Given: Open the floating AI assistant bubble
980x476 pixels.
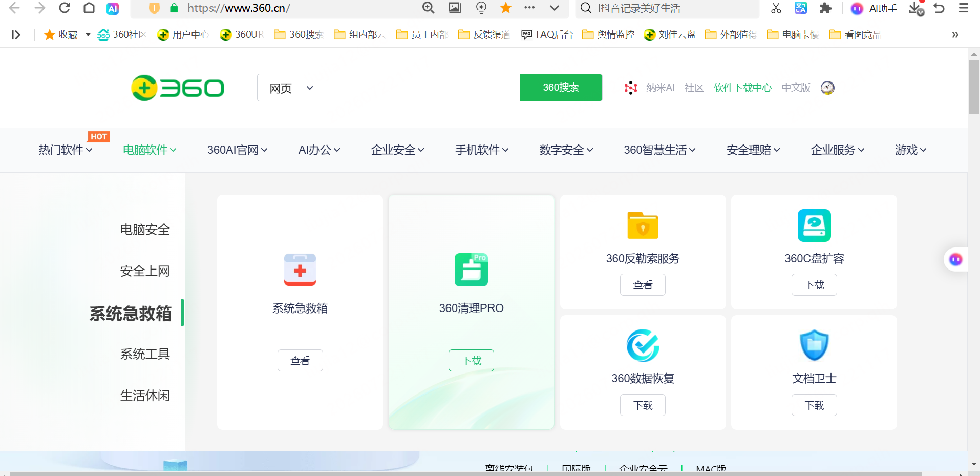Looking at the screenshot, I should click(955, 259).
